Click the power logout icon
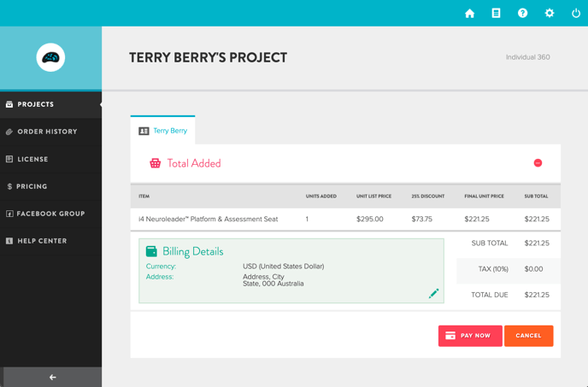The image size is (588, 387). pos(576,13)
